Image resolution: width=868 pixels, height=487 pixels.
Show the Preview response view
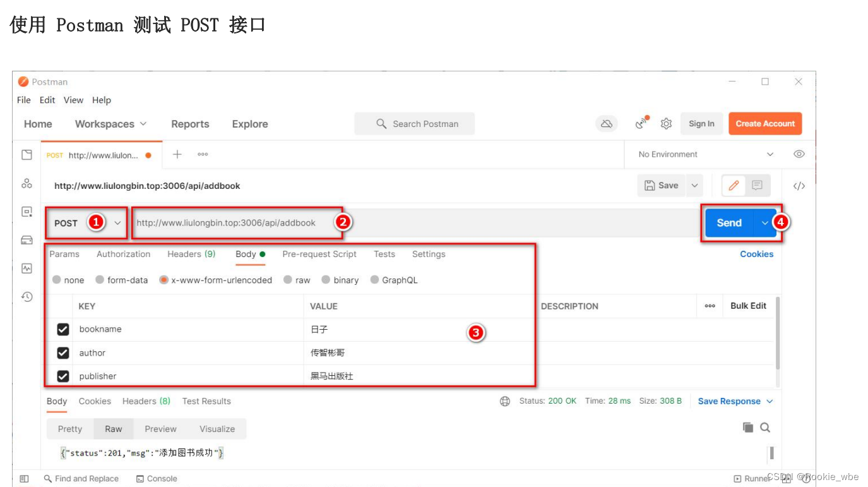coord(160,429)
